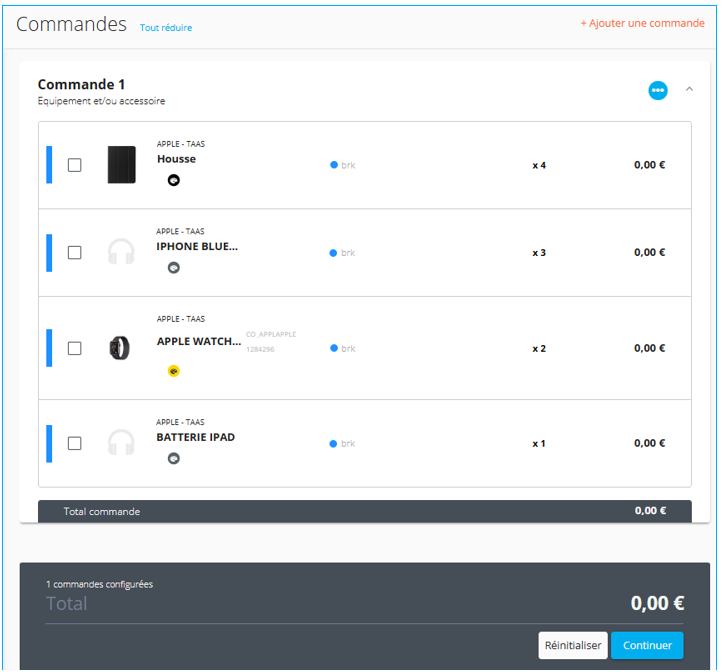The width and height of the screenshot is (721, 672).
Task: Check the Housse item checkbox
Action: (74, 165)
